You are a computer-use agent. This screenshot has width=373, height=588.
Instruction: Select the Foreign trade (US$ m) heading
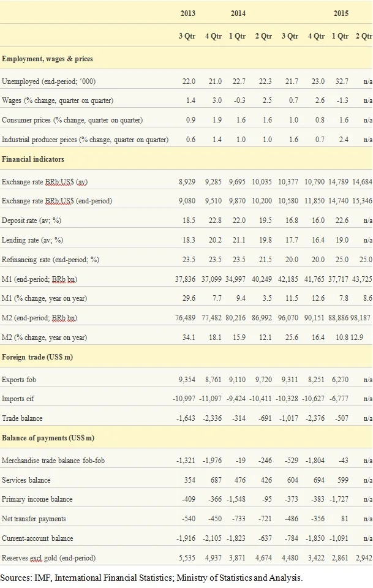coord(37,357)
